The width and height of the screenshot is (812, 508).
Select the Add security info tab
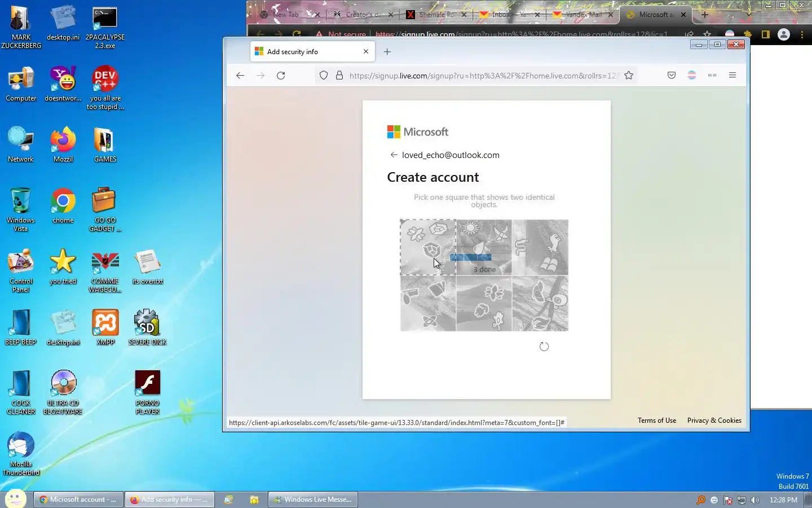point(312,51)
